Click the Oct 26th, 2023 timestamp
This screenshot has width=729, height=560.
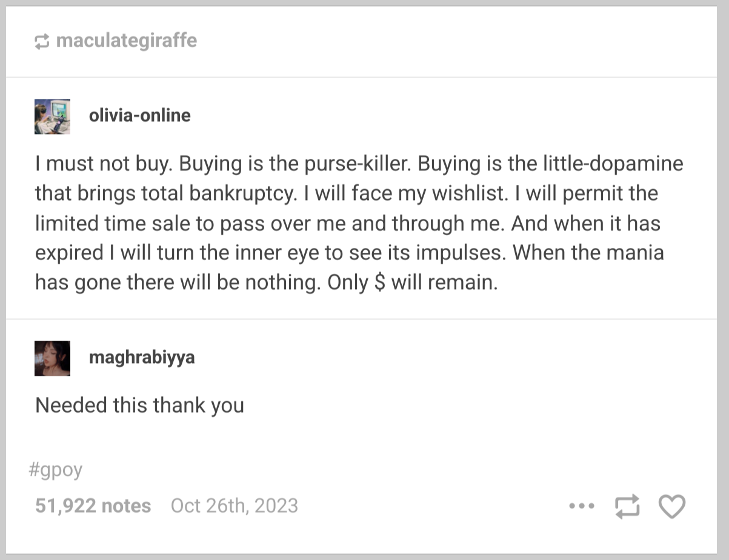[235, 506]
